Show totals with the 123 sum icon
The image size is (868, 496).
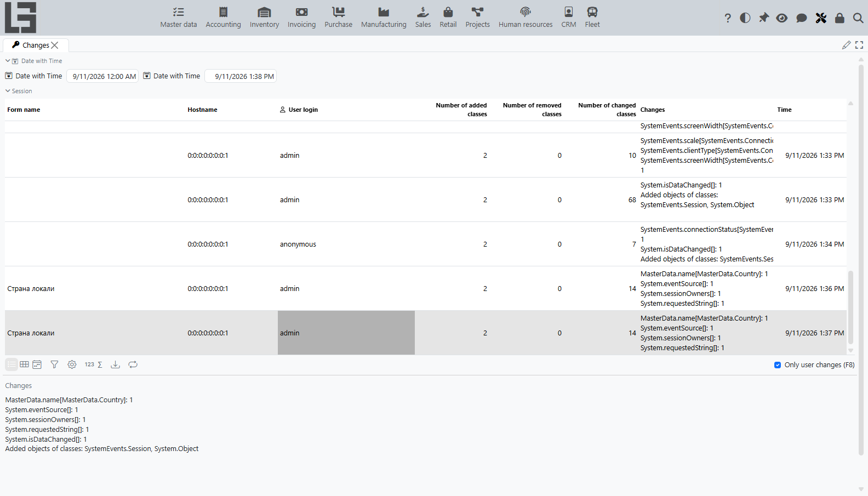pyautogui.click(x=94, y=364)
